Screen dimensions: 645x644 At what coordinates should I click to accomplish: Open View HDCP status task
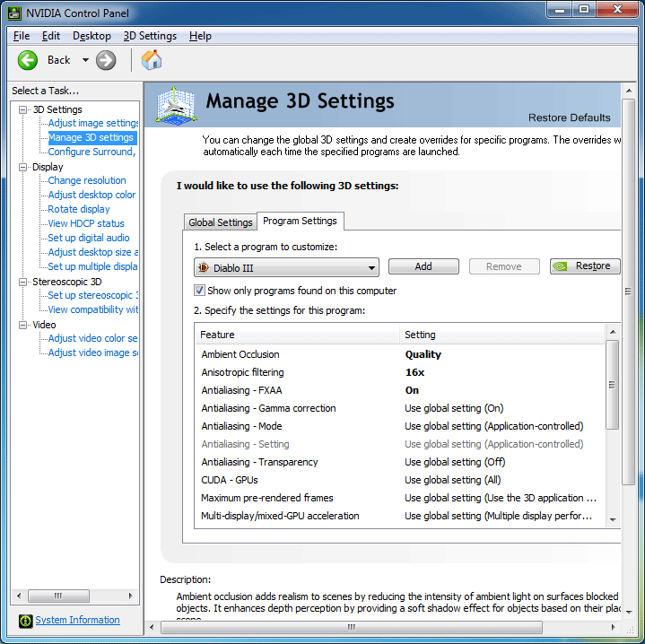(x=86, y=223)
